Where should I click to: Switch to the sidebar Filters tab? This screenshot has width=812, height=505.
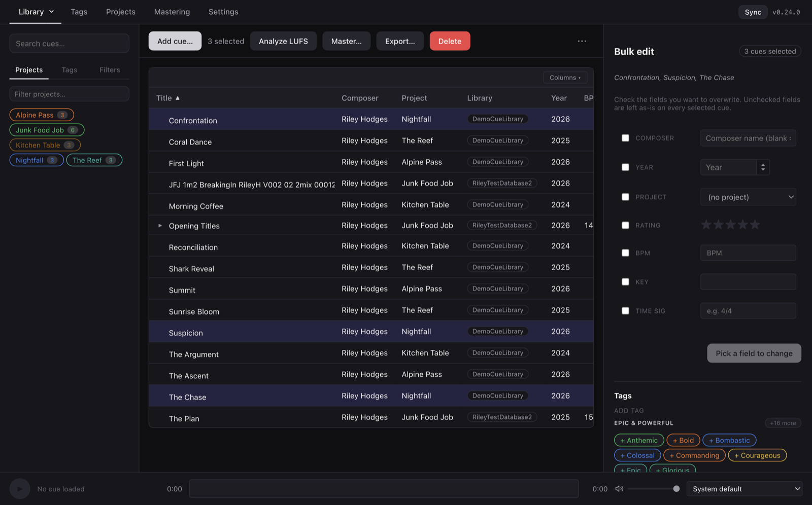pyautogui.click(x=110, y=70)
